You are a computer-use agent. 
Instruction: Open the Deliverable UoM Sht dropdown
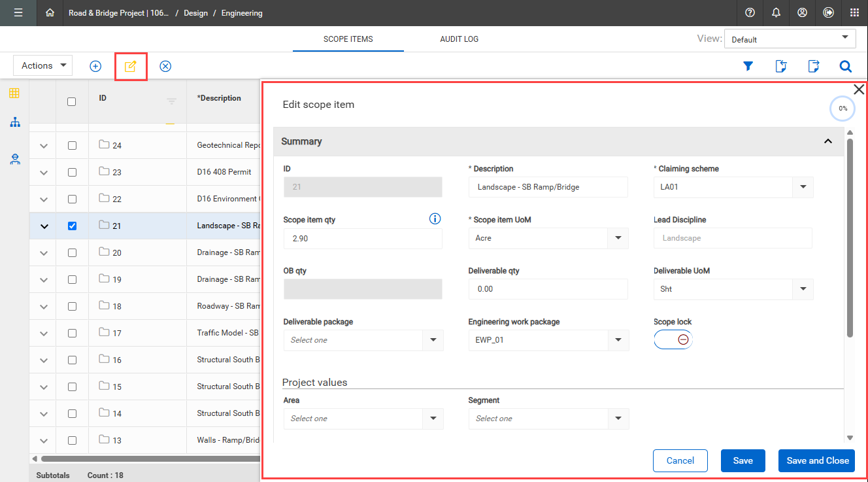point(733,289)
